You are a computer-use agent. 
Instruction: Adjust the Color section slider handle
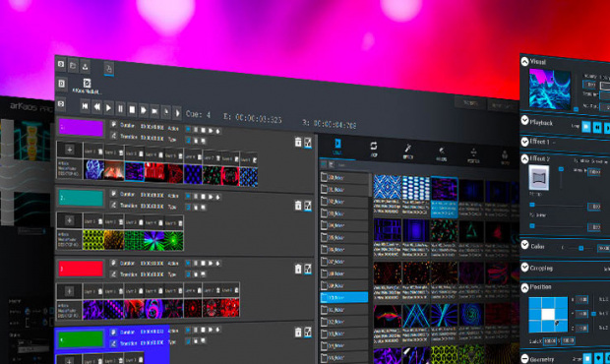[x=580, y=248]
